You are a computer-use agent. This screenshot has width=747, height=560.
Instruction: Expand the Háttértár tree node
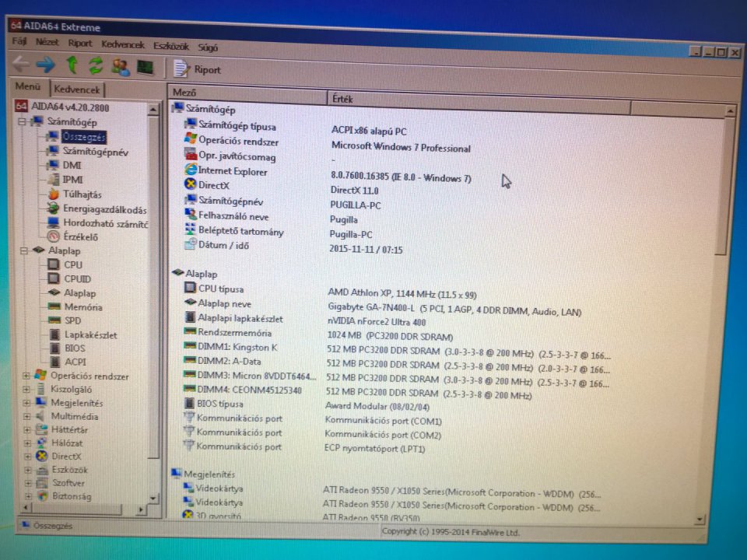[27, 429]
